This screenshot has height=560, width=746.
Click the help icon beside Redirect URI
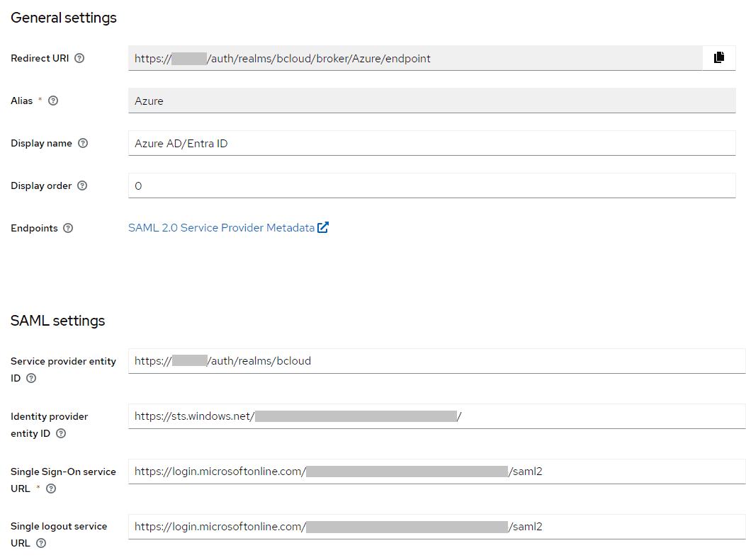[x=79, y=58]
